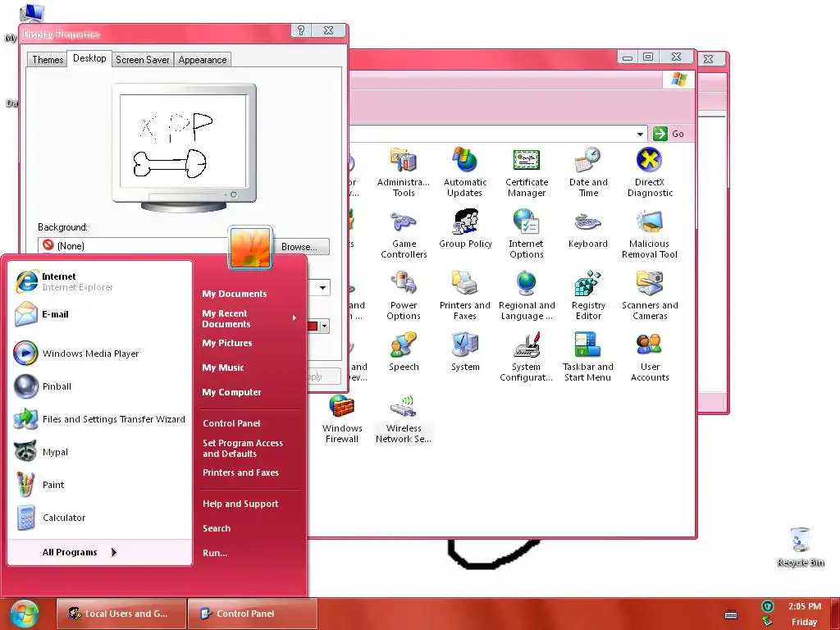This screenshot has height=630, width=840.
Task: Switch to Themes tab
Action: (48, 59)
